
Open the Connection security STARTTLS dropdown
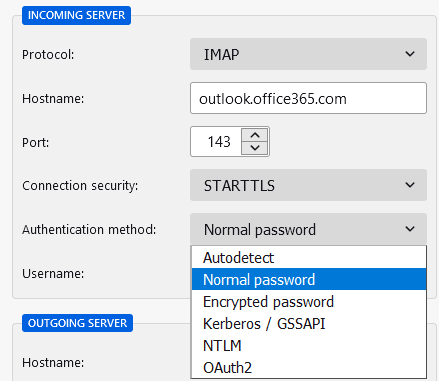308,185
